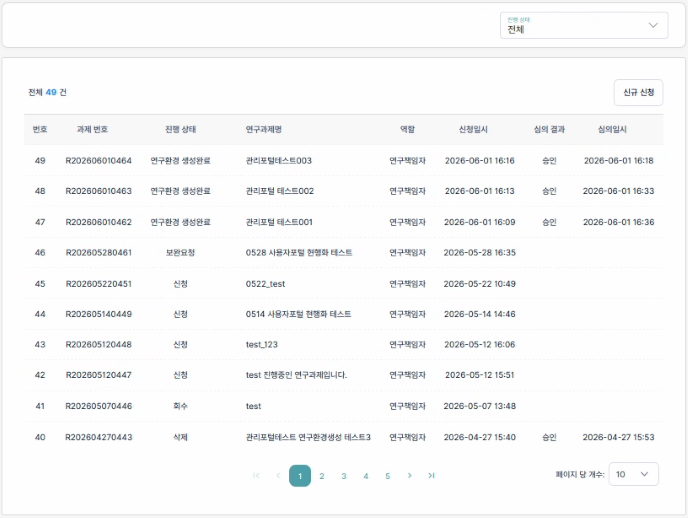Click row number 45
The width and height of the screenshot is (688, 518).
[x=40, y=284]
